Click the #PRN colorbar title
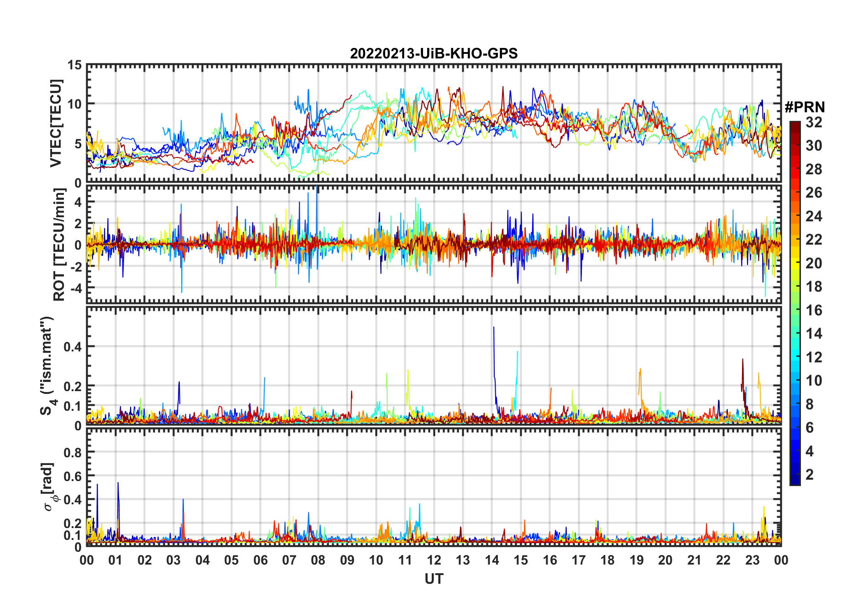This screenshot has height=607, width=868. pyautogui.click(x=805, y=107)
